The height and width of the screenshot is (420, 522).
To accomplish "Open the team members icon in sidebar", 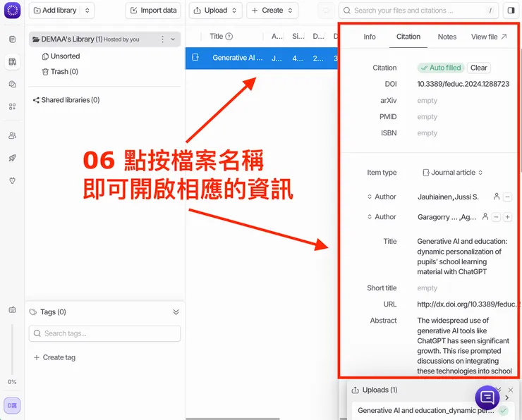I will point(12,135).
